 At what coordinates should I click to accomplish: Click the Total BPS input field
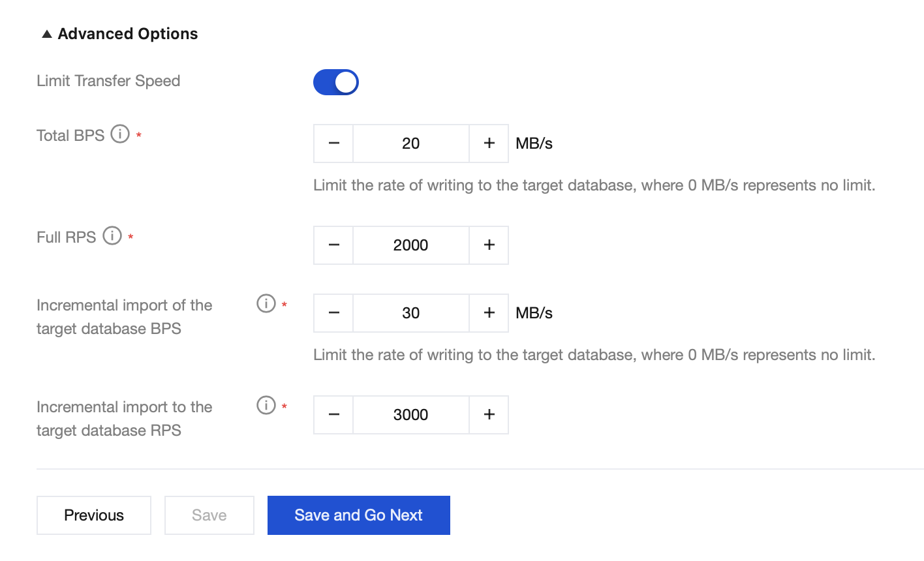click(411, 144)
